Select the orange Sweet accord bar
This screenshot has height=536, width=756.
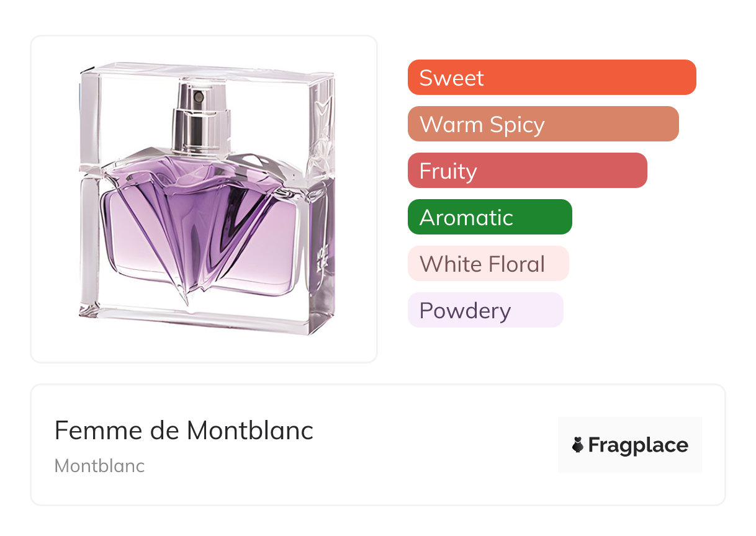pyautogui.click(x=551, y=78)
